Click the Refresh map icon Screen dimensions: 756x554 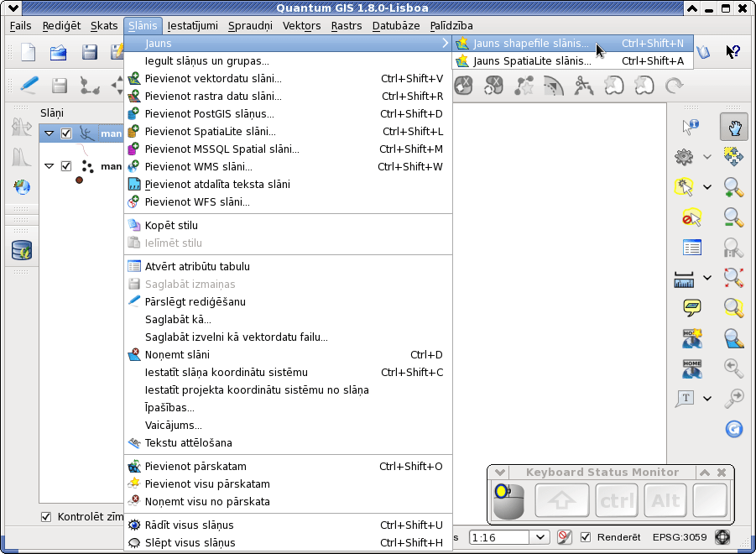[x=734, y=429]
